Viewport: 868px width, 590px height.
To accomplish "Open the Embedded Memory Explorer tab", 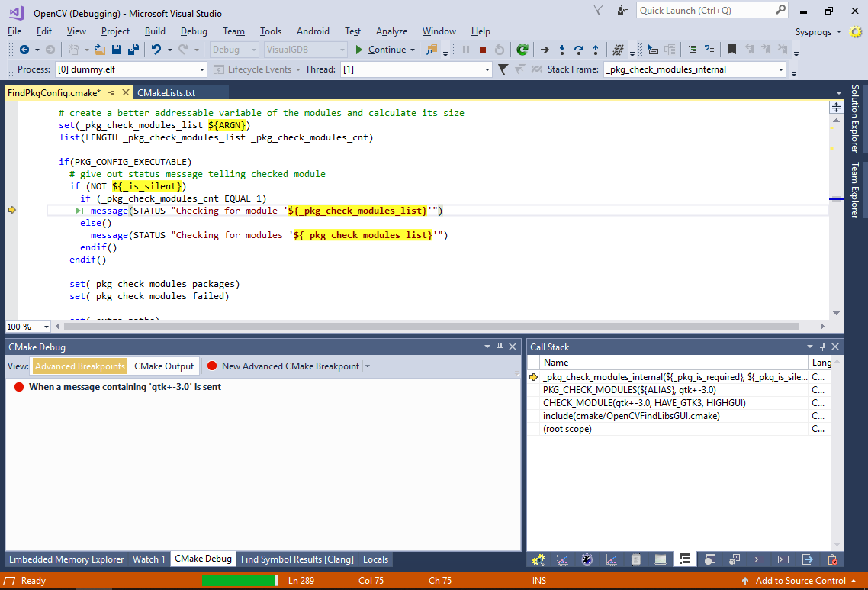I will [x=66, y=559].
